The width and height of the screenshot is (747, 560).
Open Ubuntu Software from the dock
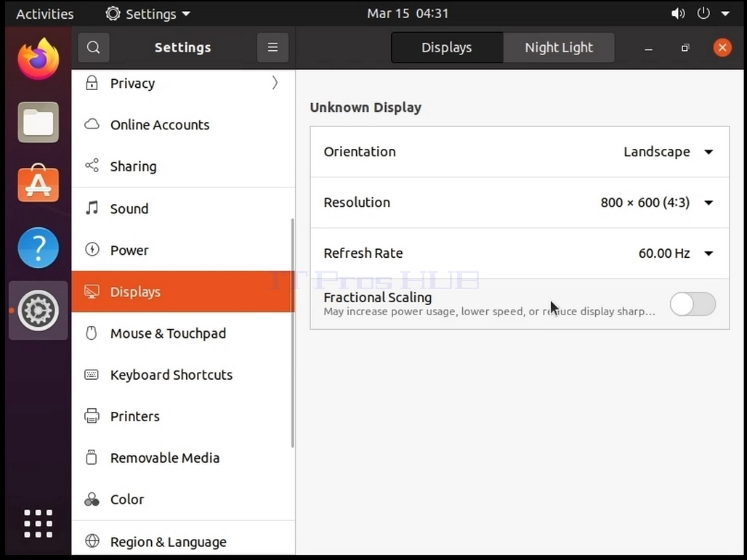38,184
